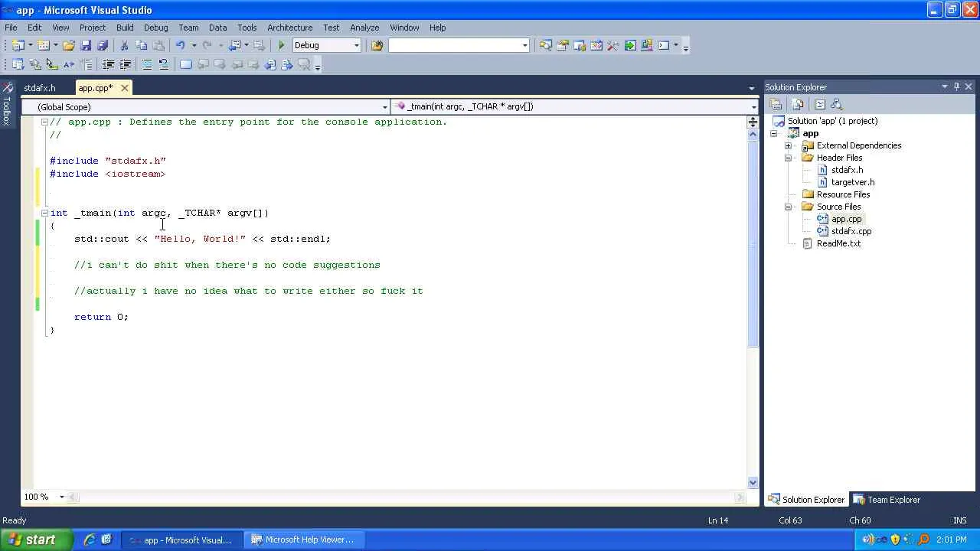Open the File menu
Image resolution: width=980 pixels, height=551 pixels.
pos(11,28)
